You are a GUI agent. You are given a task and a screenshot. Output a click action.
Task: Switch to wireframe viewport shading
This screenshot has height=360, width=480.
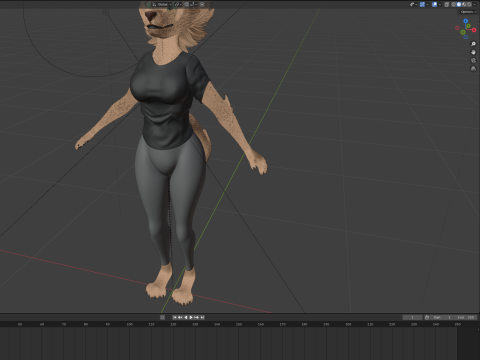click(454, 4)
